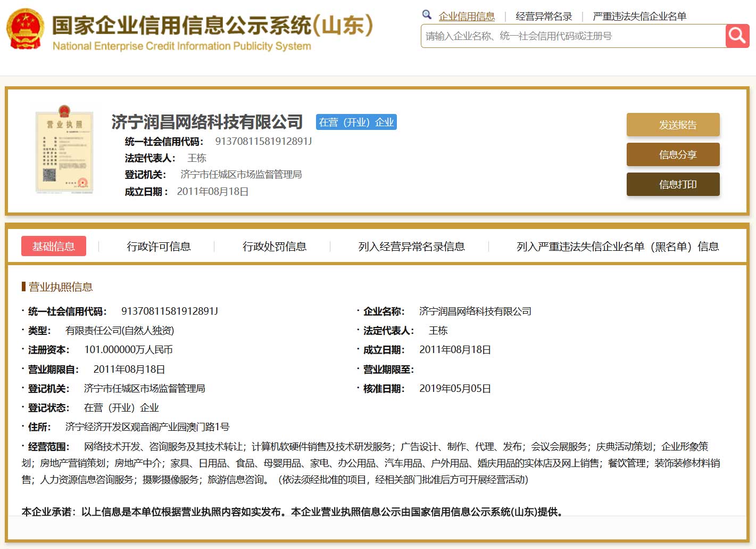Click the 有限责任公司(自然人独资) type value
This screenshot has width=756, height=549.
120,331
